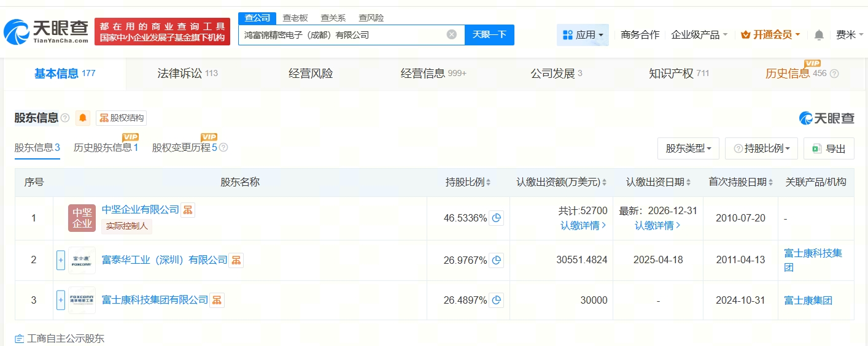The width and height of the screenshot is (868, 346).
Task: Switch to 查老板 search tab
Action: pos(295,18)
